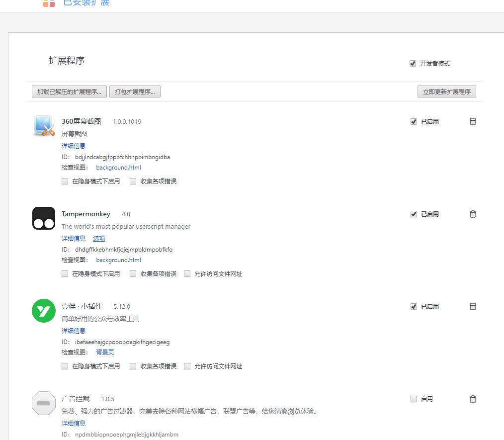Screen dimensions: 504x440
Task: Click 简单好用的公众号效率工具 description
Action: pos(100,319)
